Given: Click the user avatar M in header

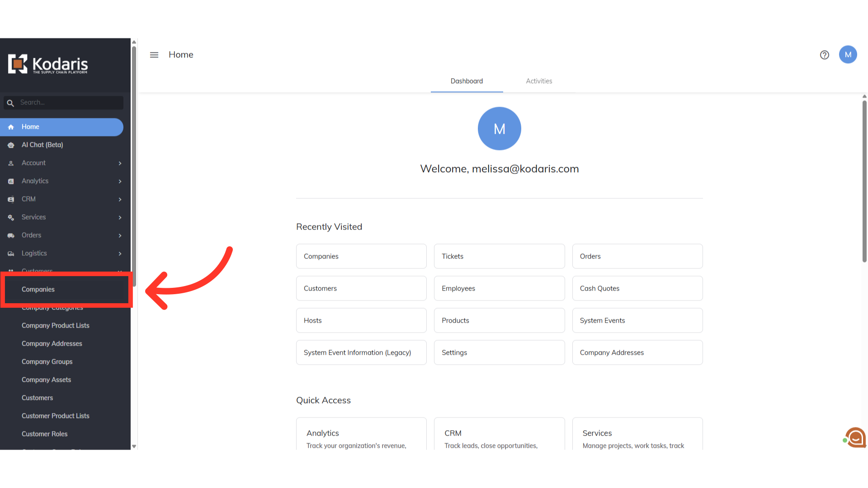Looking at the screenshot, I should click(x=848, y=55).
